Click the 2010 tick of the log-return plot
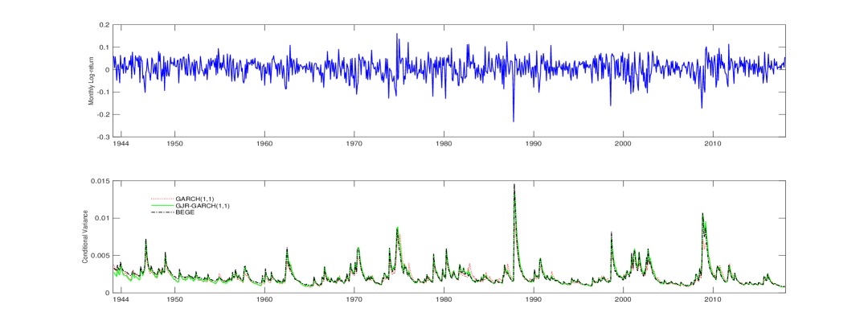This screenshot has height=329, width=868. (713, 142)
